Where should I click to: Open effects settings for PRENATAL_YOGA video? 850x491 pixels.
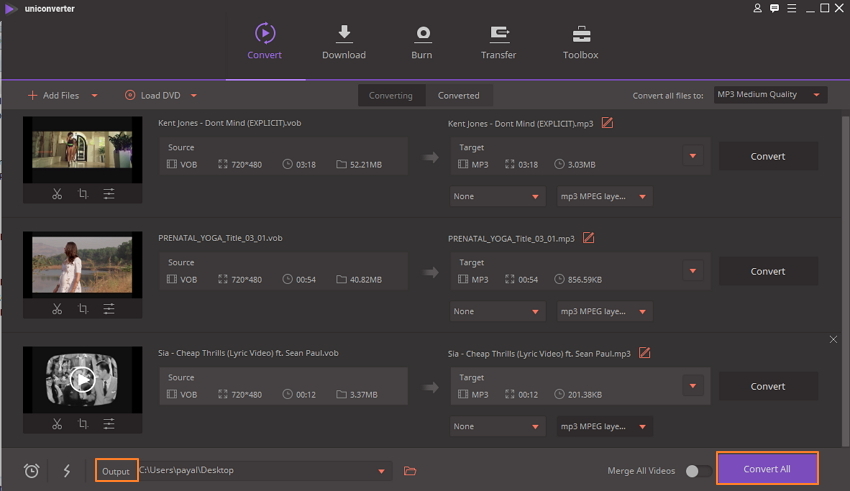pos(109,308)
